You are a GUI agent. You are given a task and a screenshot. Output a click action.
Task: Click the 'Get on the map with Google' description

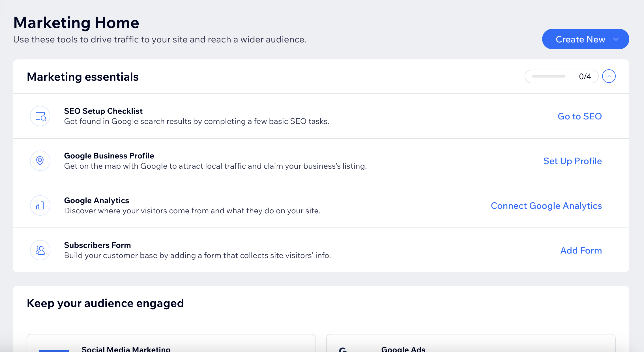click(215, 166)
